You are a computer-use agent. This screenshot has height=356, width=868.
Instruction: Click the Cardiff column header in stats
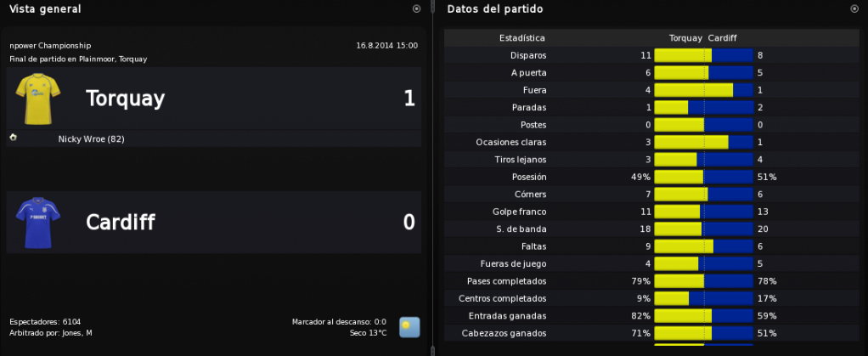[x=723, y=38]
